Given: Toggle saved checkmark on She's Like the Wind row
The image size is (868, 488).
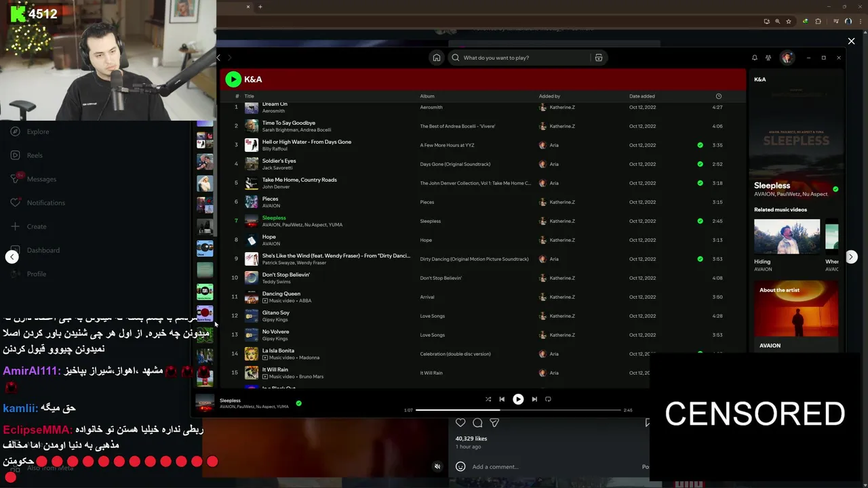Looking at the screenshot, I should (700, 259).
